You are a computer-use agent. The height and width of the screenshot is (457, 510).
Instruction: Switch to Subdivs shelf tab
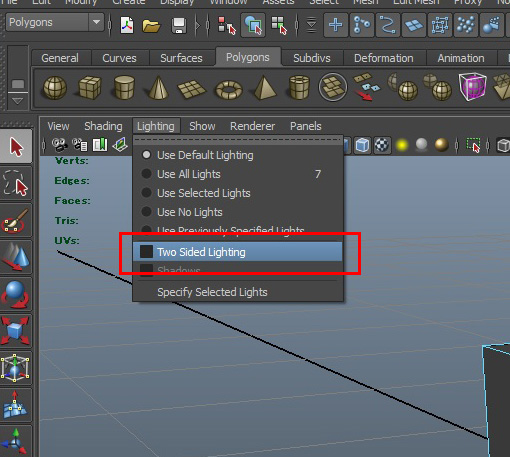point(312,58)
